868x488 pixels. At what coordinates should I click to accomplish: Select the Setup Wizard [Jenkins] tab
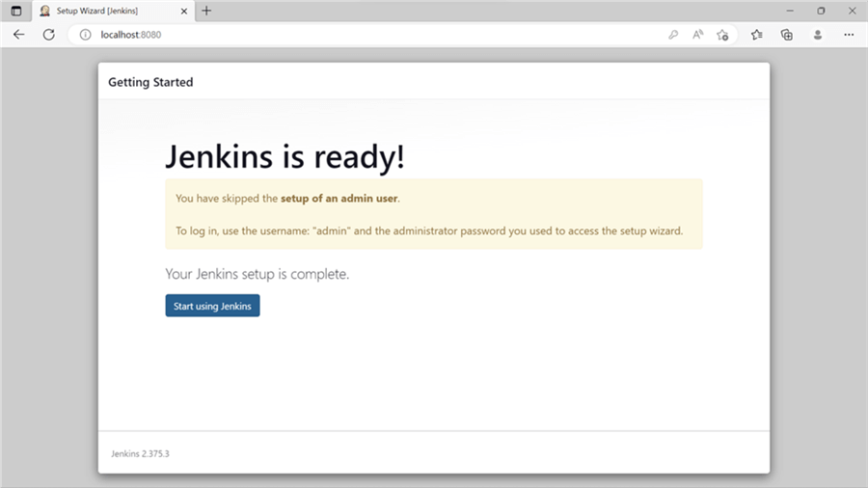click(114, 11)
